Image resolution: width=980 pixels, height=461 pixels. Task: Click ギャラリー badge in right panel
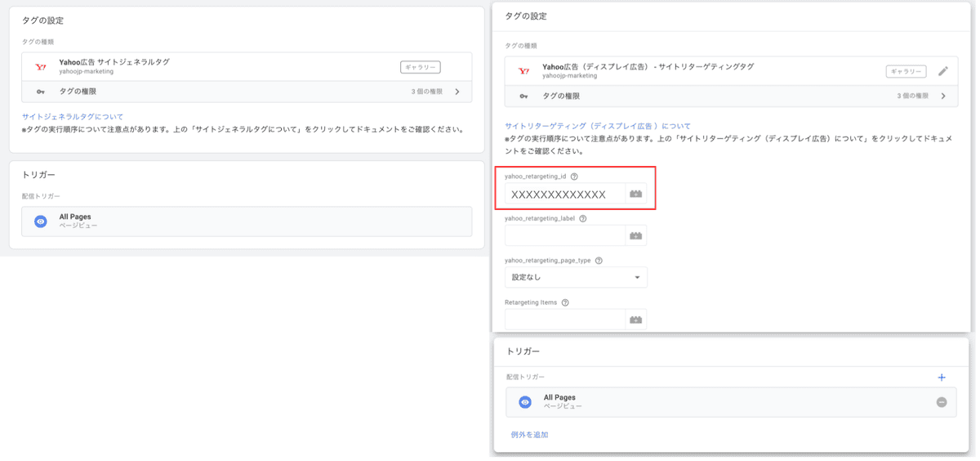906,71
